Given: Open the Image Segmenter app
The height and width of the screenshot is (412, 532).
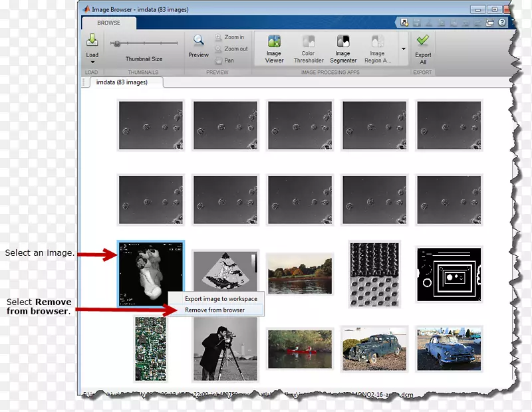Looking at the screenshot, I should coord(343,43).
